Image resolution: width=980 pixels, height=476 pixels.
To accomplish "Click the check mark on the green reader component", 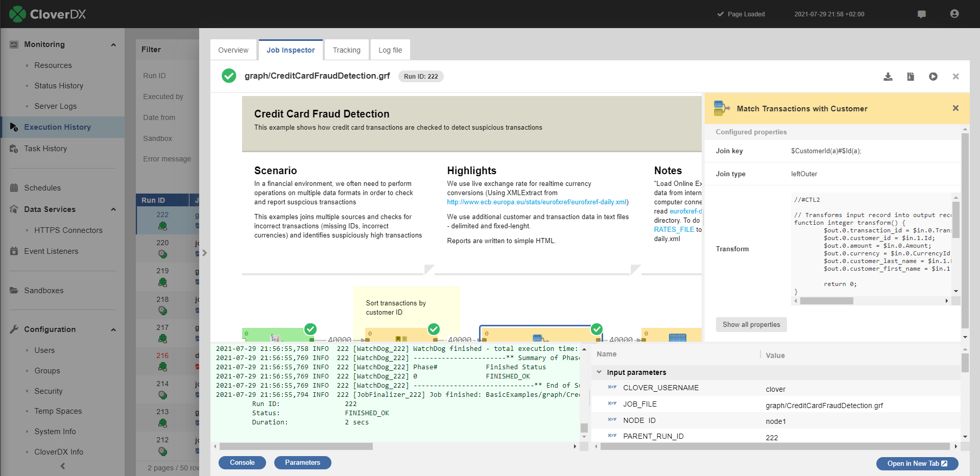I will pyautogui.click(x=310, y=329).
